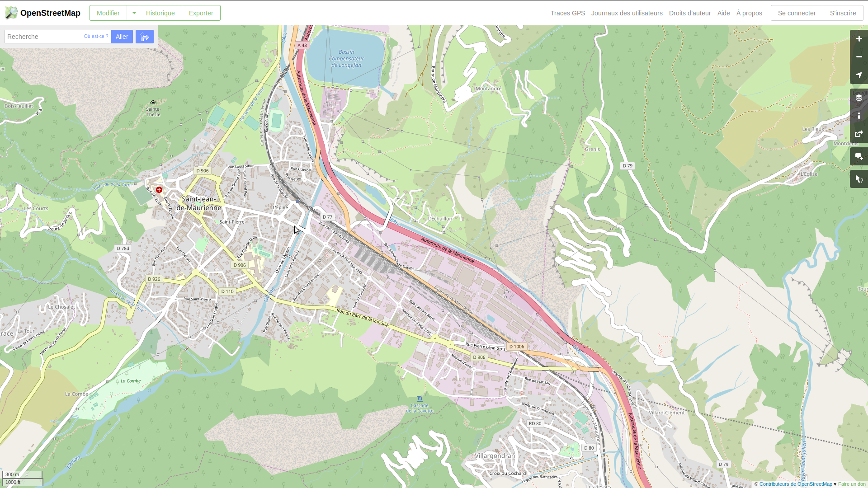Viewport: 868px width, 488px height.
Task: Open the map layers panel
Action: [859, 98]
